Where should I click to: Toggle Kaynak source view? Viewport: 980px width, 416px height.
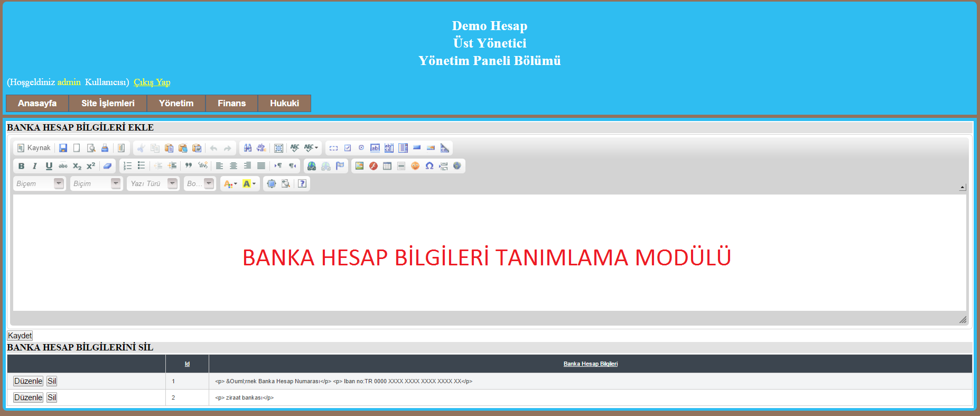pos(34,148)
